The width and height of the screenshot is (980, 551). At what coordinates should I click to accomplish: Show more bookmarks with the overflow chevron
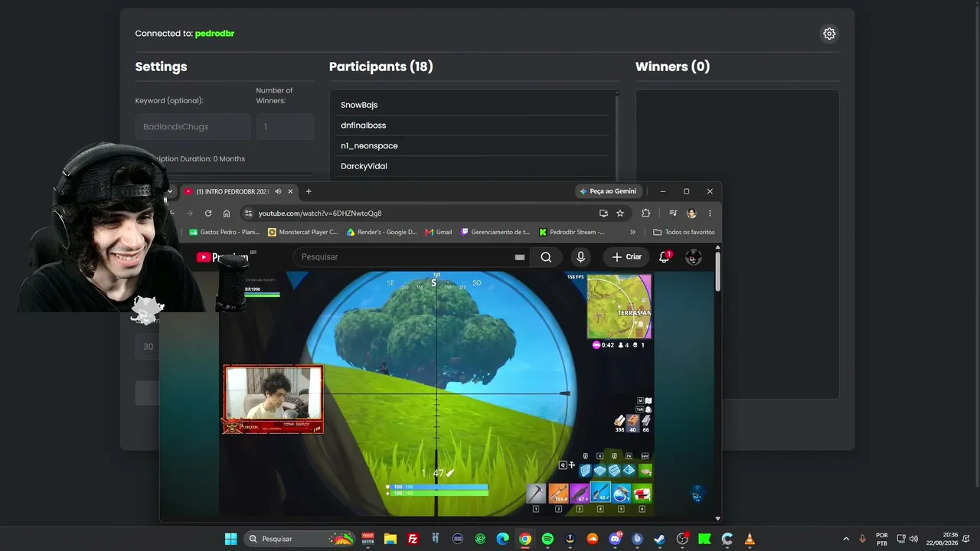(x=632, y=232)
